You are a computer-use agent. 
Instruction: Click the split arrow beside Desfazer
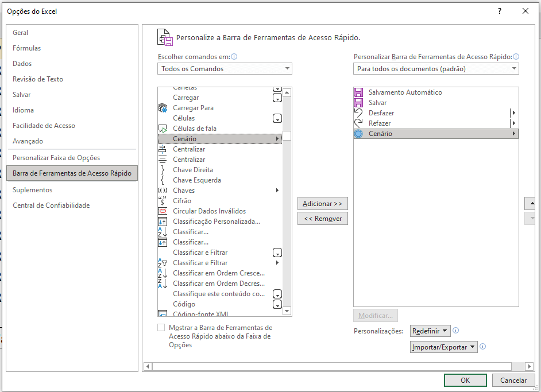point(513,112)
